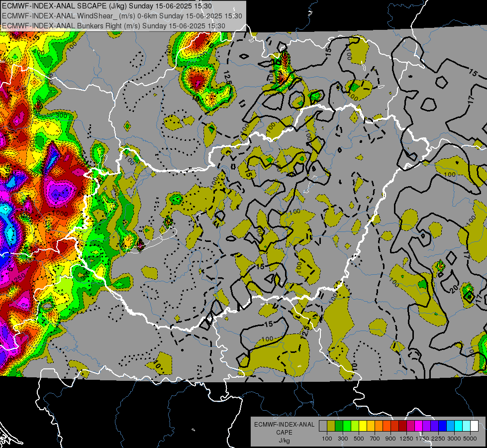487x448 pixels.
Task: Click the orange 700–800 legend swatch
Action: pyautogui.click(x=379, y=426)
